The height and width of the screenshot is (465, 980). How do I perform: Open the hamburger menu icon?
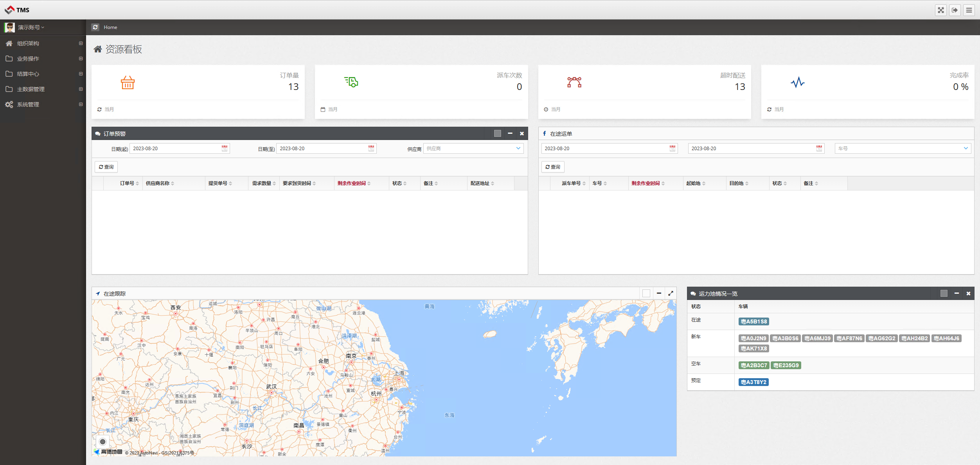coord(969,10)
